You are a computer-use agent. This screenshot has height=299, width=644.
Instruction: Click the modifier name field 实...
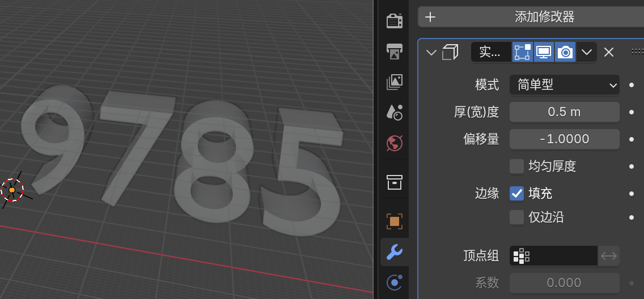pyautogui.click(x=491, y=52)
